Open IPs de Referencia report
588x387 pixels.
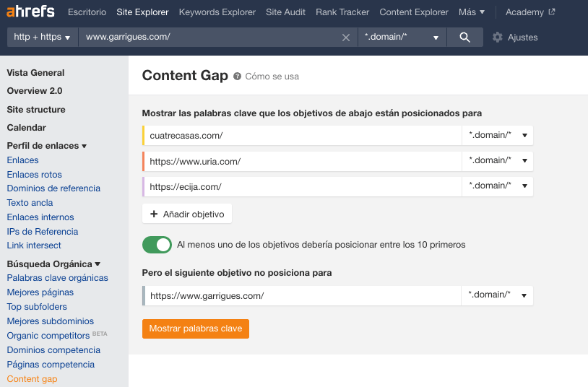43,232
